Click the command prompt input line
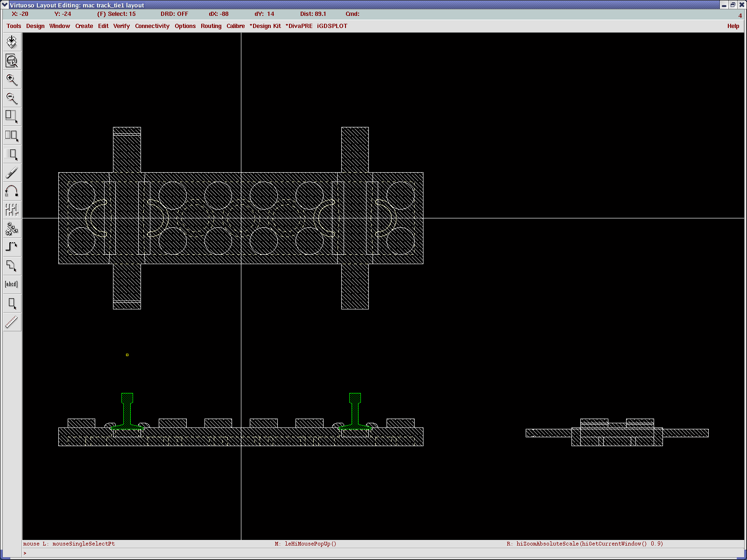The image size is (747, 560). [383, 553]
